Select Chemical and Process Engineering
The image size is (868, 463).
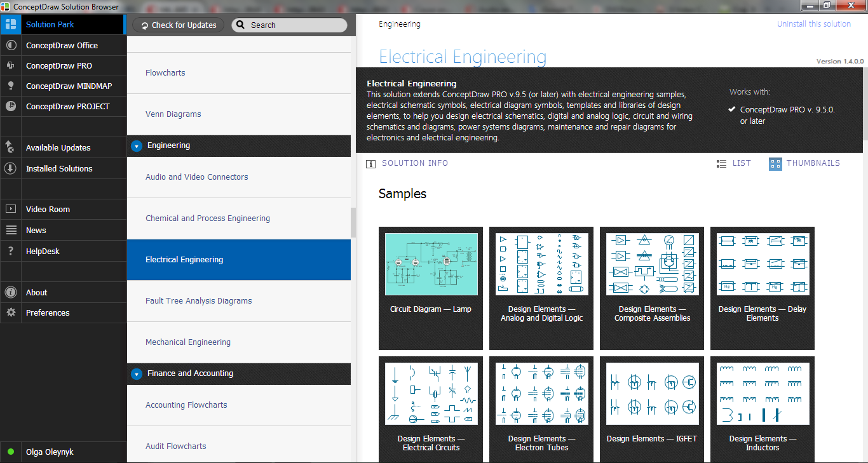239,218
